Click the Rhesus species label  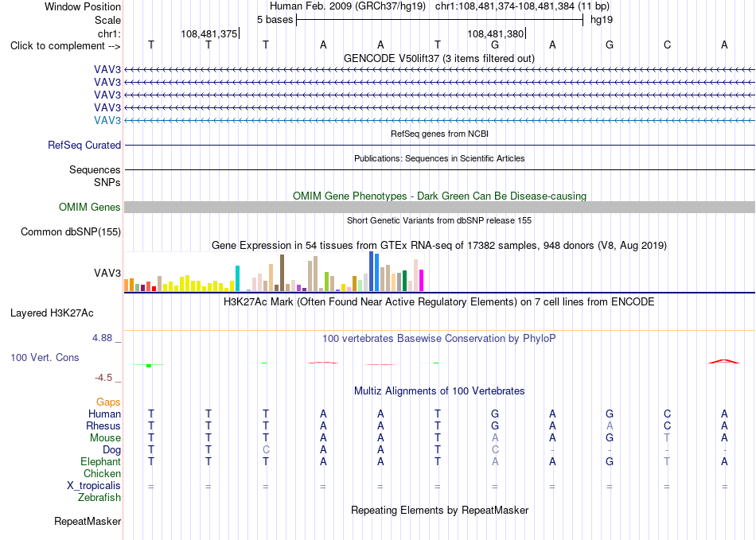point(103,425)
